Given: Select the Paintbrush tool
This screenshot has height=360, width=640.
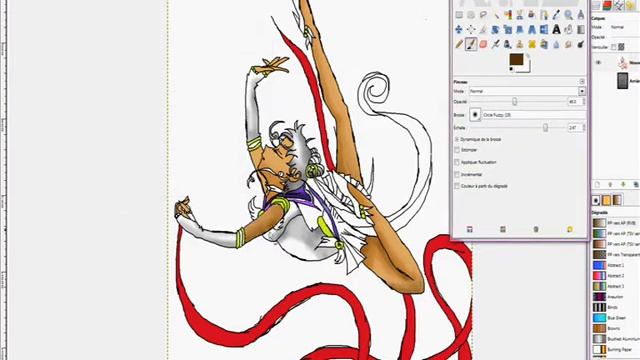Looking at the screenshot, I should click(471, 44).
